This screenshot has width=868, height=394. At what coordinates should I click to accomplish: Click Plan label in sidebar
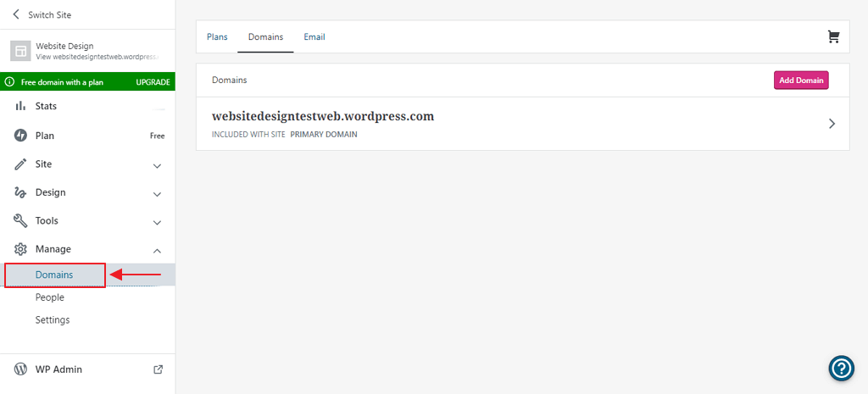pyautogui.click(x=45, y=136)
